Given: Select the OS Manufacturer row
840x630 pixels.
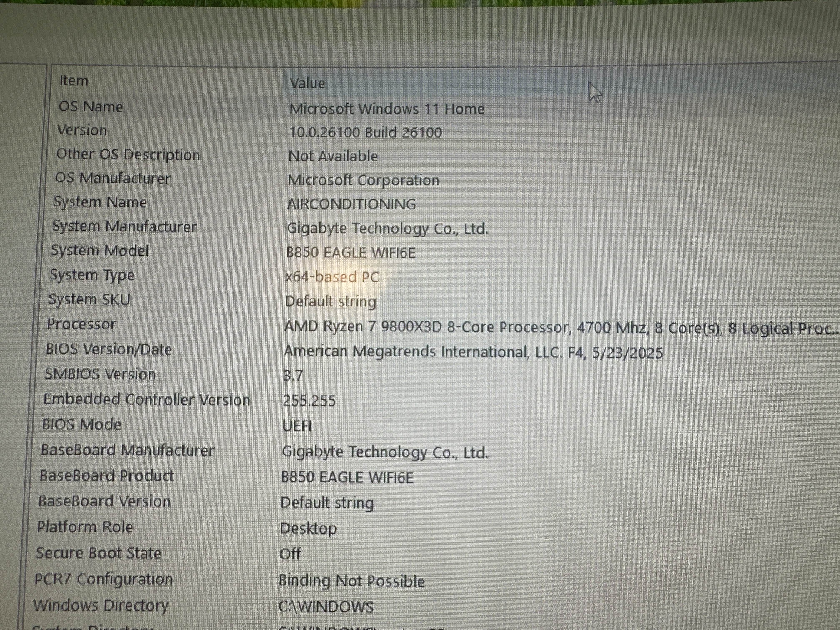Looking at the screenshot, I should (112, 178).
